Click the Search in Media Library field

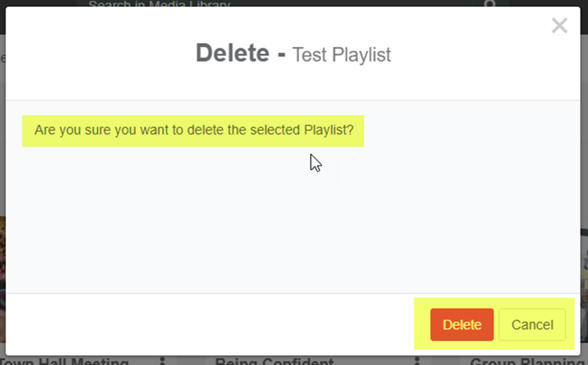[231, 5]
